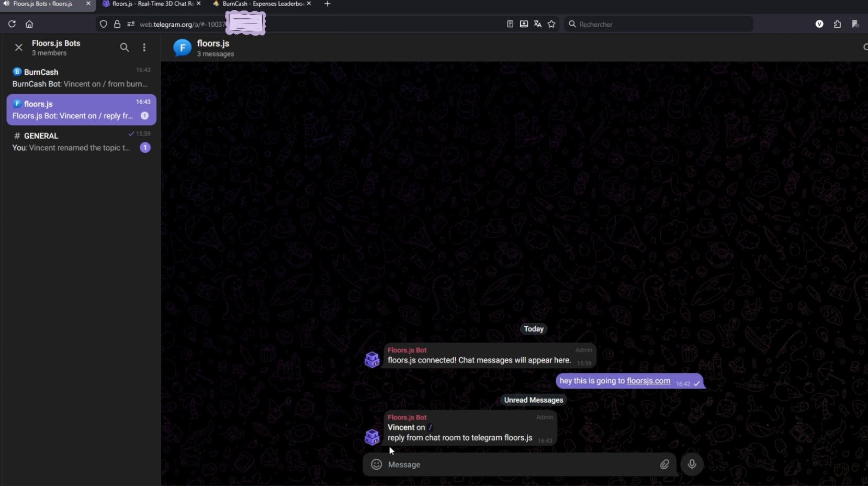868x486 pixels.
Task: Click the Message input field
Action: pos(521,465)
